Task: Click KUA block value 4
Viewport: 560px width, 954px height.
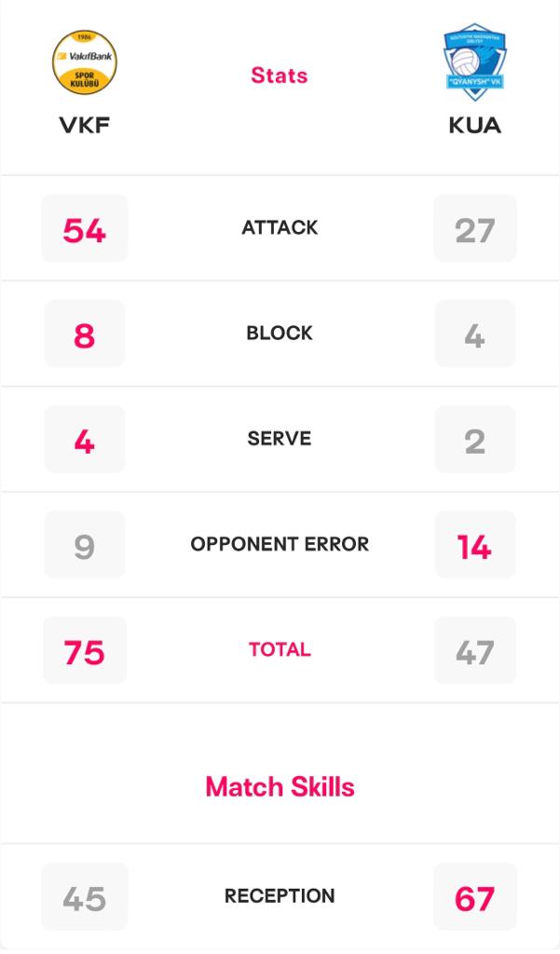Action: point(475,334)
